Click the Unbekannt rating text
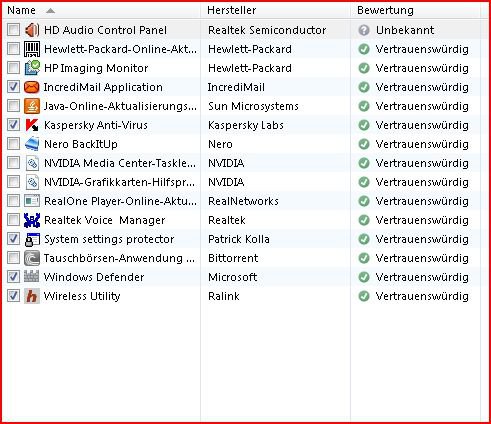 click(405, 30)
